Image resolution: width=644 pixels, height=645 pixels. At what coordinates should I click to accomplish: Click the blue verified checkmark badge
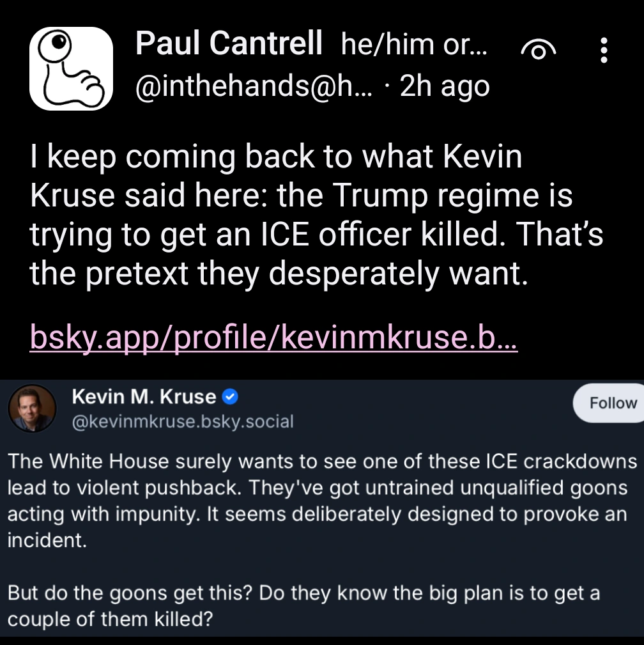click(x=229, y=398)
